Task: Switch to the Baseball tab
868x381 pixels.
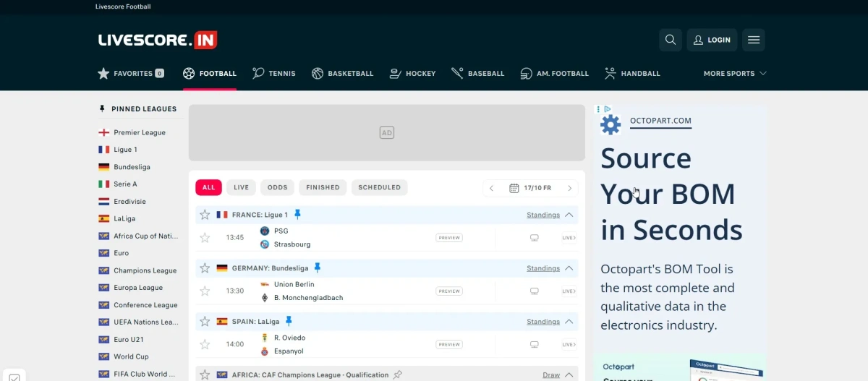Action: tap(477, 73)
